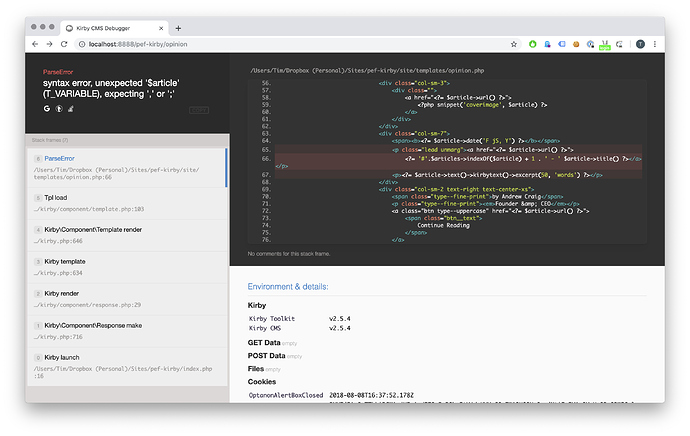The height and width of the screenshot is (436, 690).
Task: Open the green circular extension icon
Action: click(532, 44)
